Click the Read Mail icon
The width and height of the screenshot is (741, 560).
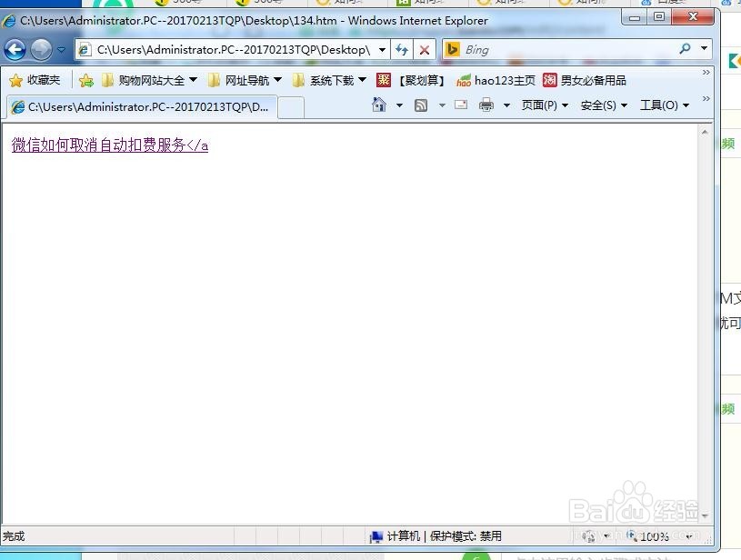461,105
